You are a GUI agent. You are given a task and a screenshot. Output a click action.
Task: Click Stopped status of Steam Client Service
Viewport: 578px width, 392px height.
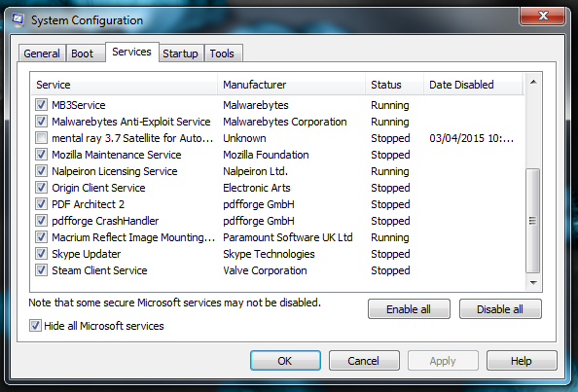(390, 270)
